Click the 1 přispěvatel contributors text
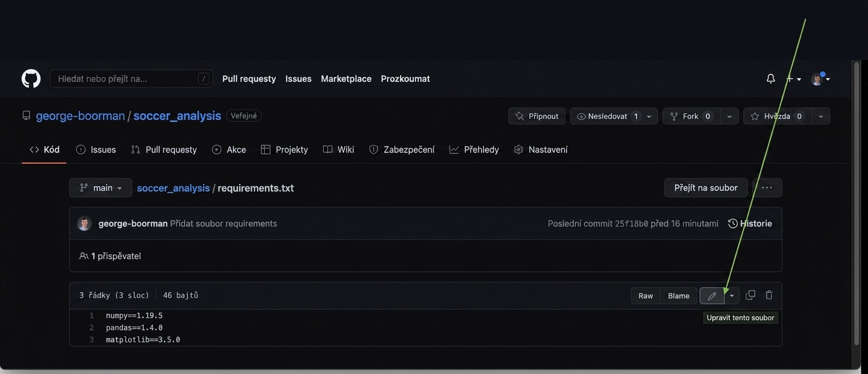Image resolution: width=868 pixels, height=374 pixels. tap(110, 256)
